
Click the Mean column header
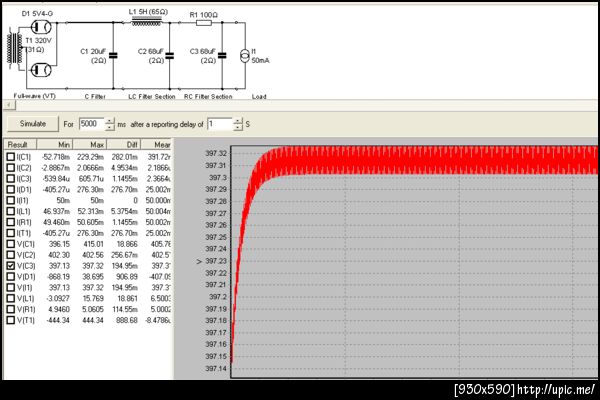[x=157, y=144]
